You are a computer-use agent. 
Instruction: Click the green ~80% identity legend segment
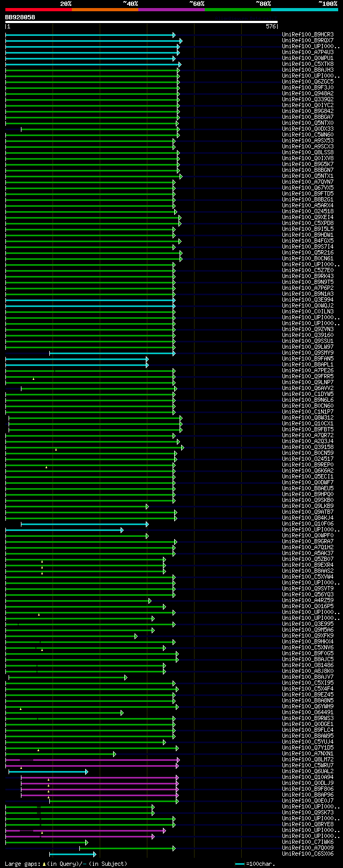point(238,10)
